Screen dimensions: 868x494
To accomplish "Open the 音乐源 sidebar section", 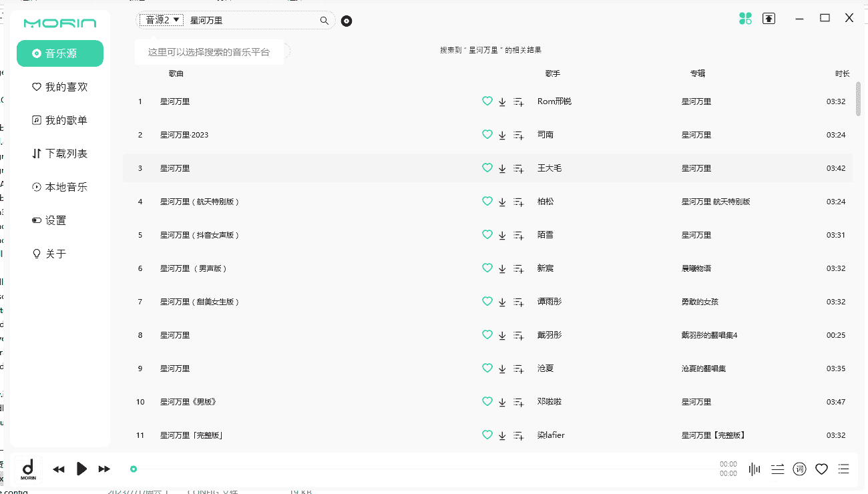I will click(x=60, y=53).
